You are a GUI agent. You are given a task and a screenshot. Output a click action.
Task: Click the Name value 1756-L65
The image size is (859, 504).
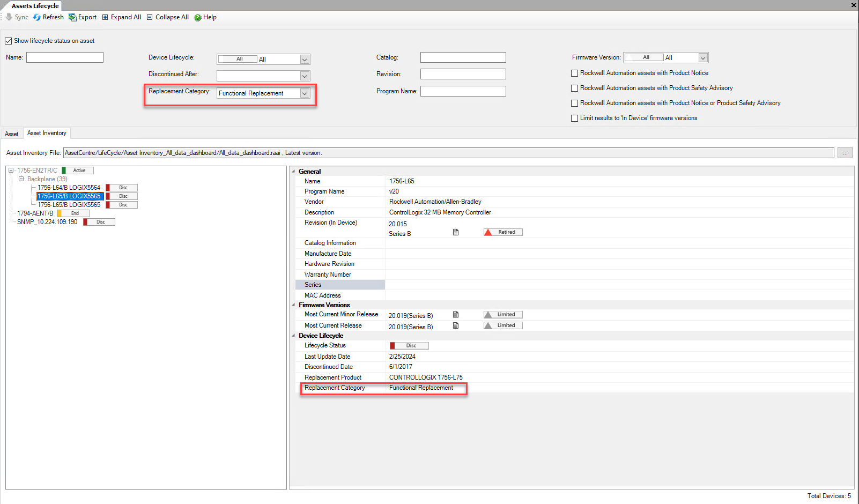click(402, 181)
